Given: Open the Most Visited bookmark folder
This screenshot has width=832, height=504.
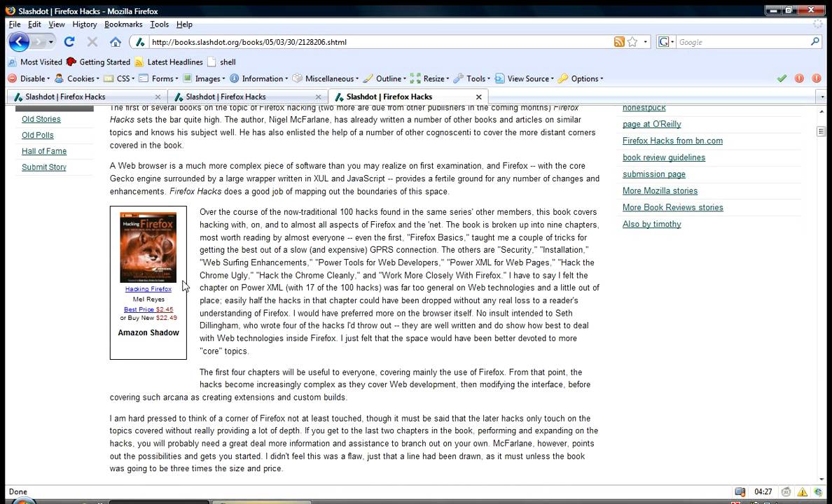Looking at the screenshot, I should point(35,62).
